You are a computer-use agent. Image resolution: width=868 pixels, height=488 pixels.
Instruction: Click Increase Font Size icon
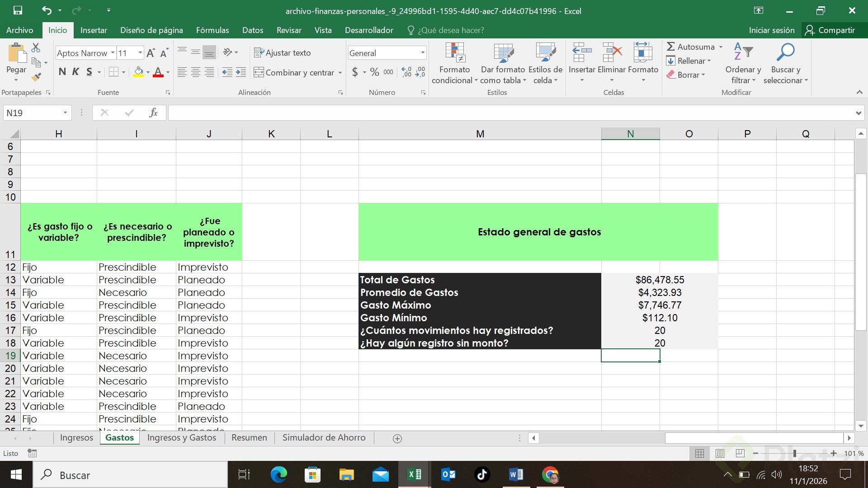click(x=151, y=53)
